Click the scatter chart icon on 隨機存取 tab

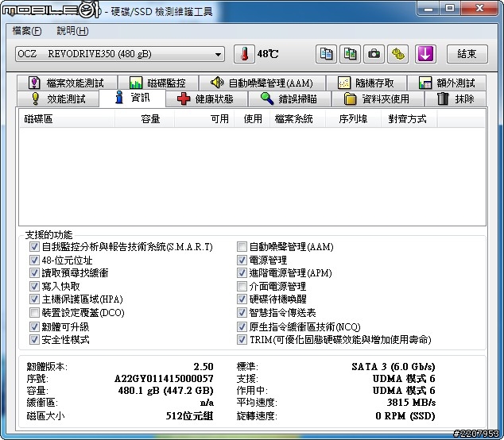click(x=344, y=83)
